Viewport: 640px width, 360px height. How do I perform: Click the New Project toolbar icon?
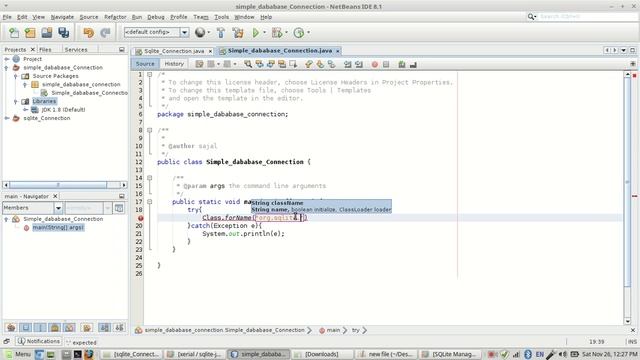[x=30, y=33]
